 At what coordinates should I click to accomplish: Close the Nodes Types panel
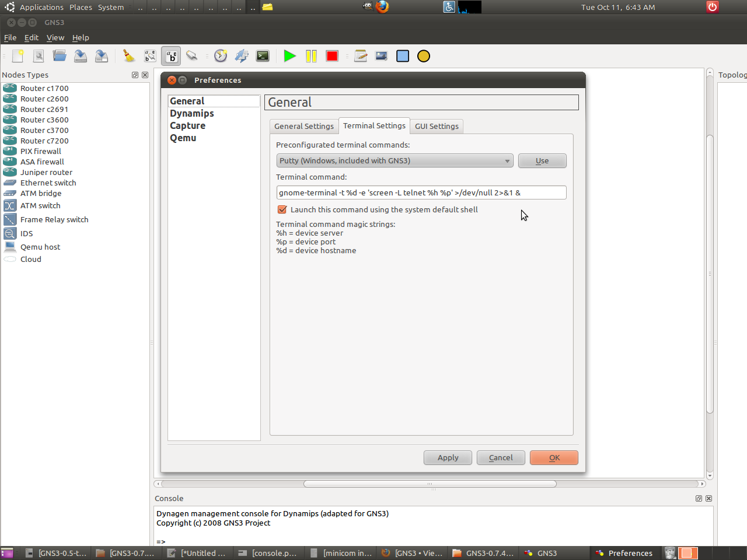(x=145, y=75)
